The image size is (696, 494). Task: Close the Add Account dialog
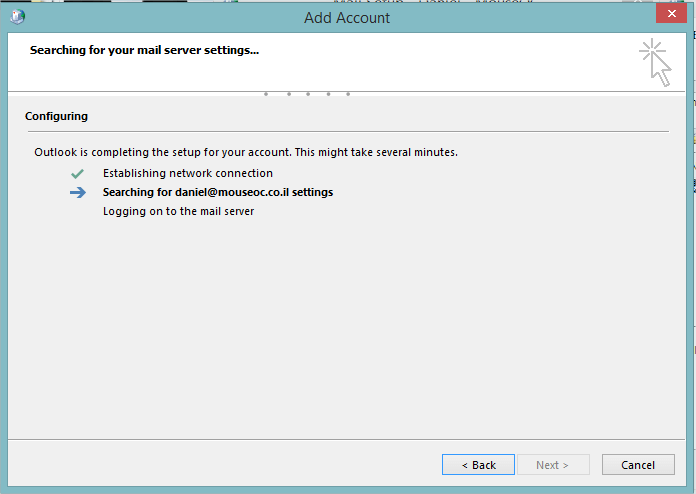[672, 13]
